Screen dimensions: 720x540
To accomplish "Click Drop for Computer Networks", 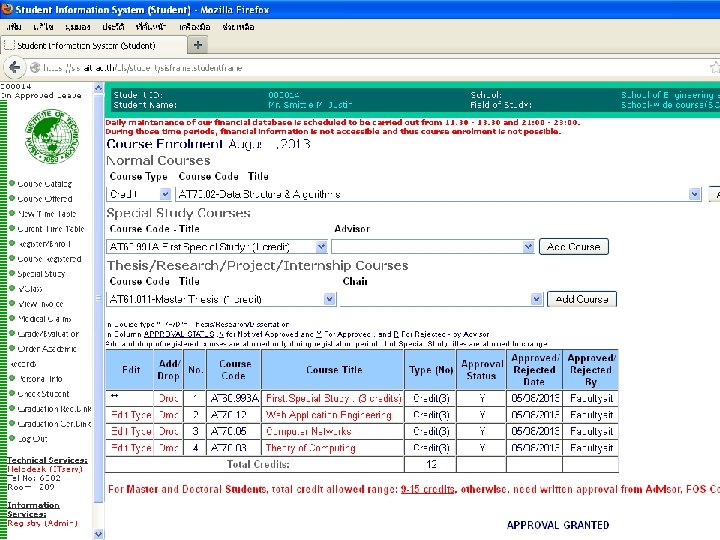I will click(168, 431).
